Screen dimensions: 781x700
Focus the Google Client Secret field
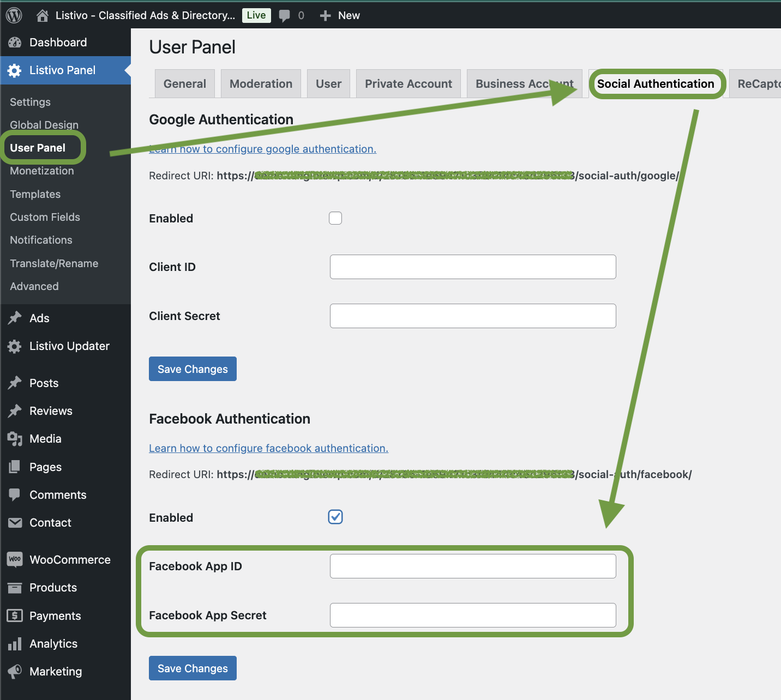473,316
